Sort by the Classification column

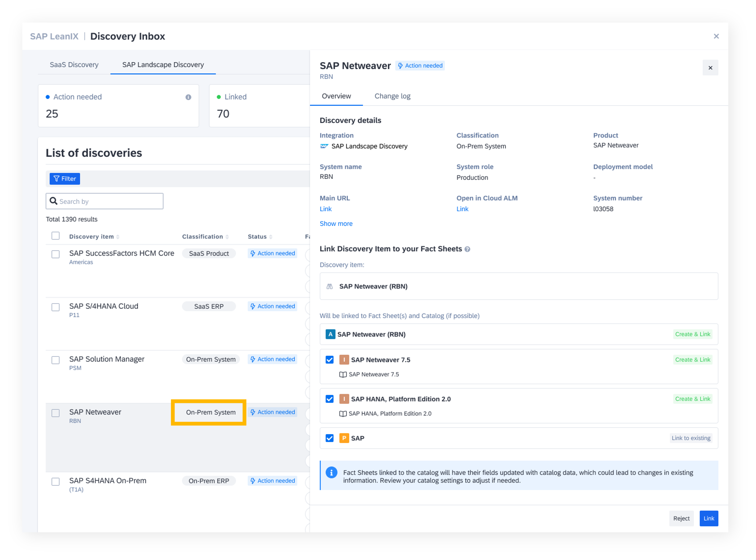coord(205,237)
